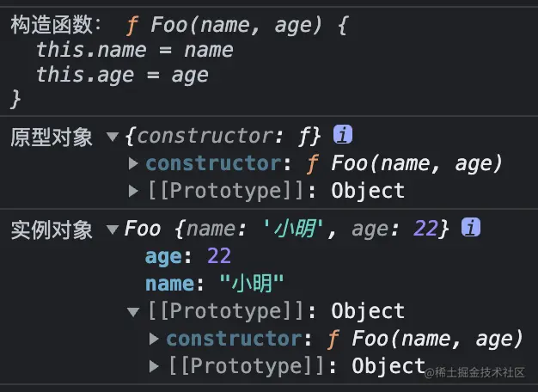This screenshot has height=392, width=538.
Task: Click ƒ Foo(name, age) value under 原型对象
Action: click(405, 163)
